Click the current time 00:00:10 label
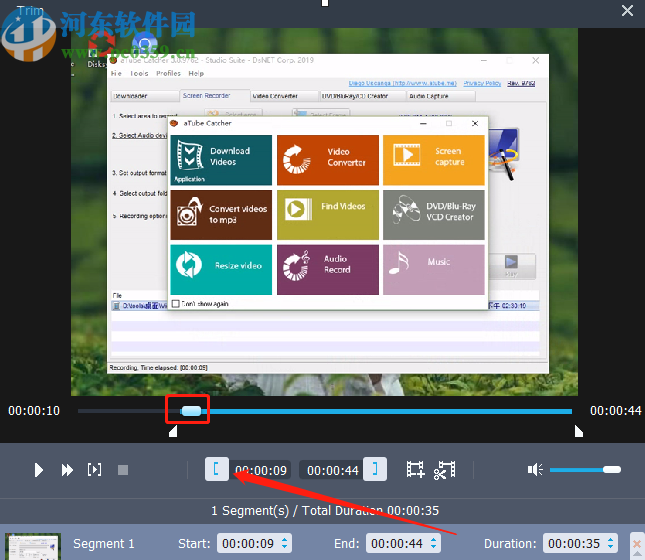Screen dimensions: 645x560 click(34, 411)
